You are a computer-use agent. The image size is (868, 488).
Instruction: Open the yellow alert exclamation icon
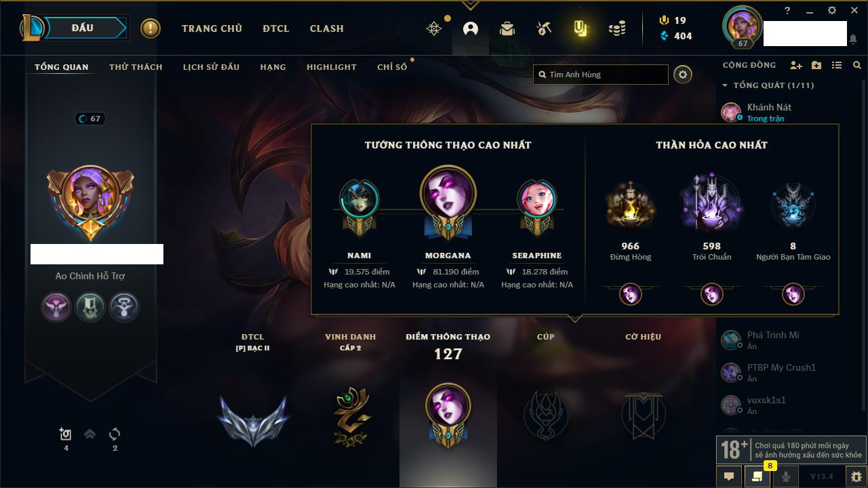coord(151,28)
